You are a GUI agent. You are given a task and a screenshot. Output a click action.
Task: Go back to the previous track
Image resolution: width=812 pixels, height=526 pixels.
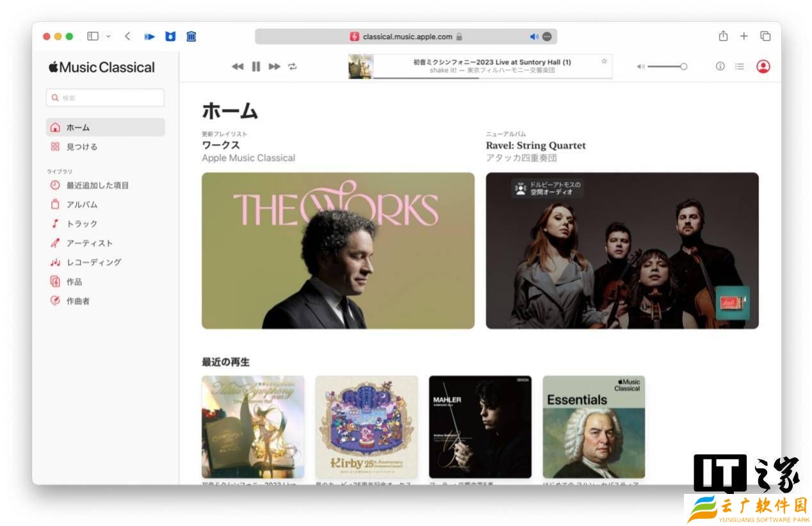238,67
